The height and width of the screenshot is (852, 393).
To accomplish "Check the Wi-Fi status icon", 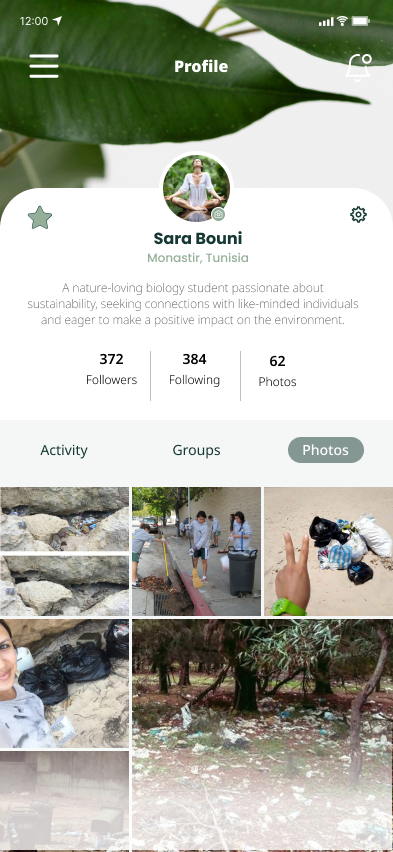I will click(342, 21).
